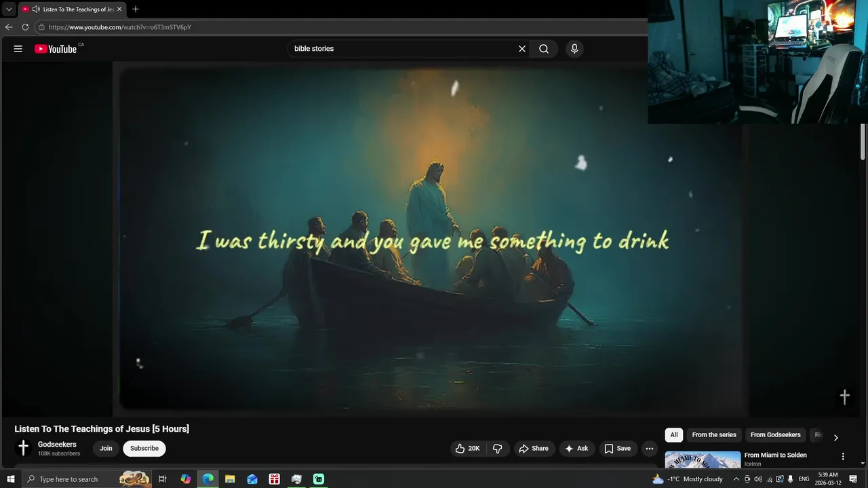Subscribe to Godseekers
Screen dimensions: 868x488
[x=144, y=449]
